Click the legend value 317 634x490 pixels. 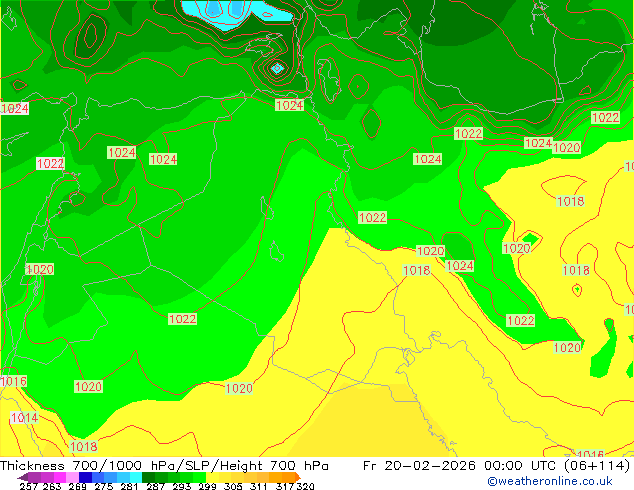pos(285,486)
